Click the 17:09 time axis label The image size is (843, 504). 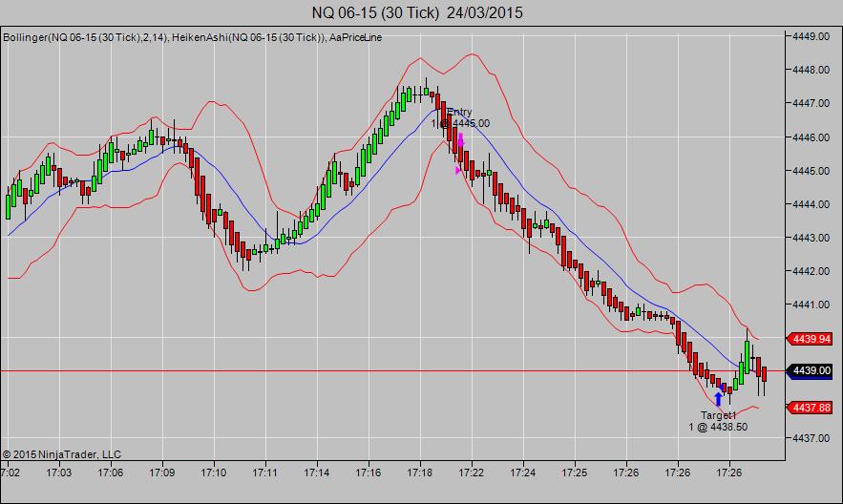[162, 472]
